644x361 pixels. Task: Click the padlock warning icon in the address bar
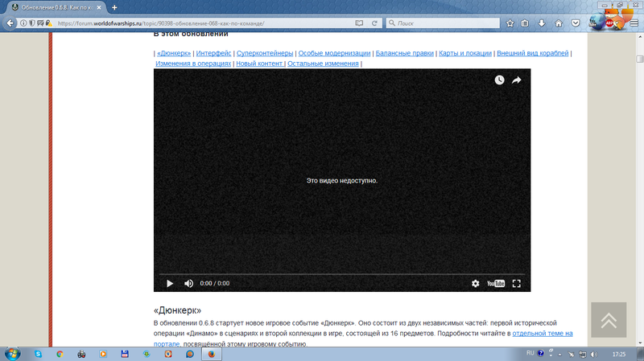click(49, 23)
